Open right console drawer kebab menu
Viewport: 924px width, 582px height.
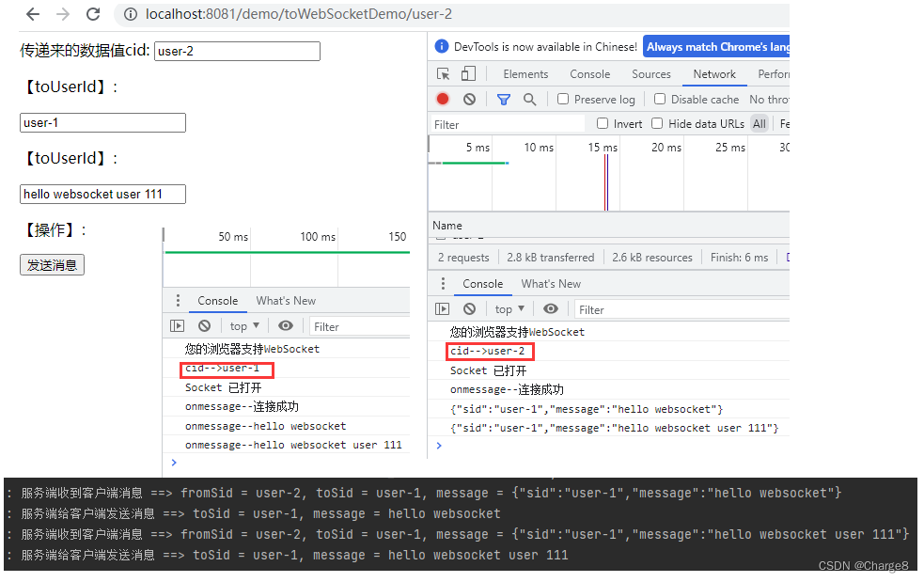tap(443, 284)
